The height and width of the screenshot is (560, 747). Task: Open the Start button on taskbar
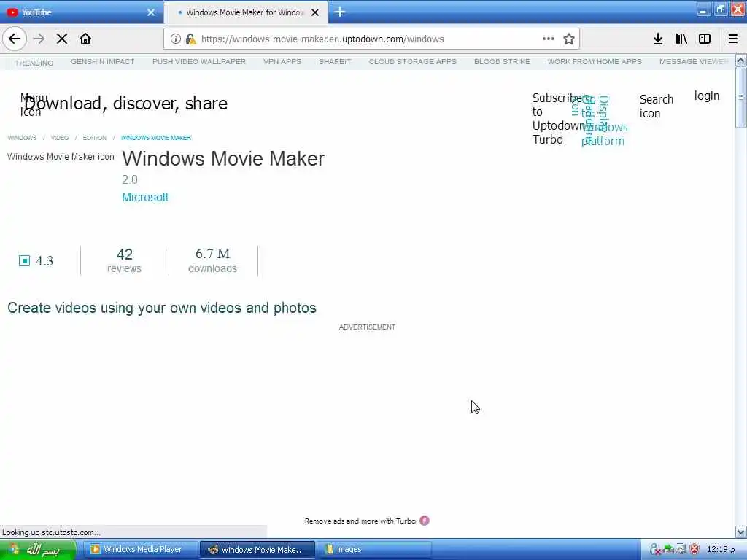pyautogui.click(x=38, y=550)
